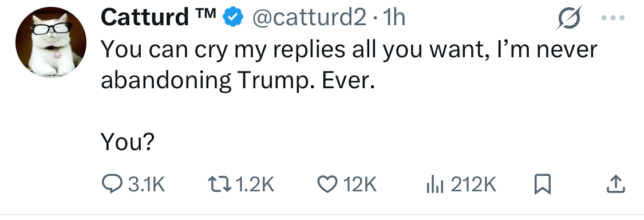Open the Grok explain-post icon
Viewport: 644px width, 220px height.
tap(569, 18)
